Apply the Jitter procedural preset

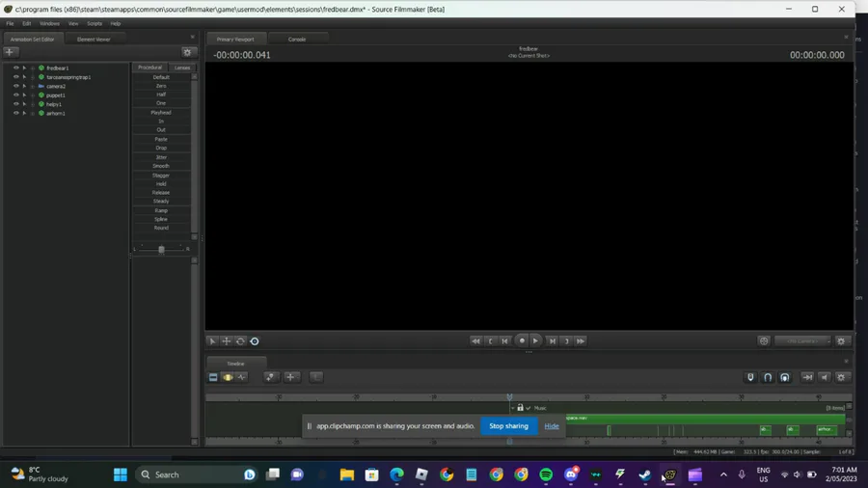(161, 157)
